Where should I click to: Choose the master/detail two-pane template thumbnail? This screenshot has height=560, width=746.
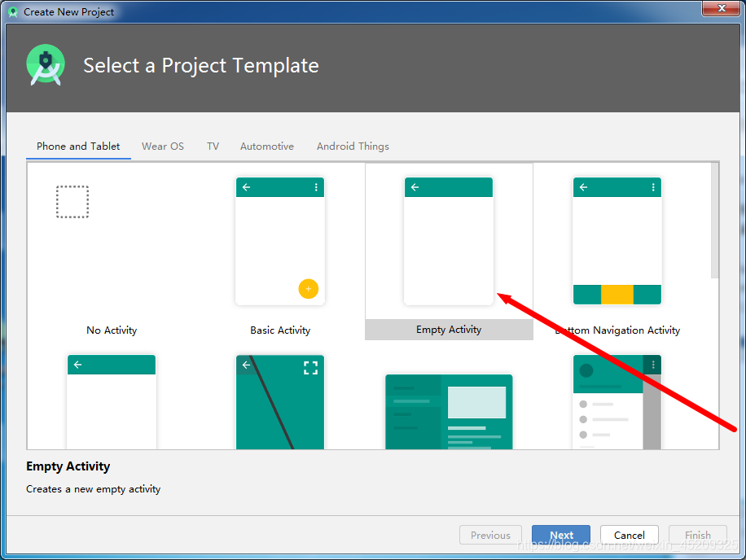449,412
